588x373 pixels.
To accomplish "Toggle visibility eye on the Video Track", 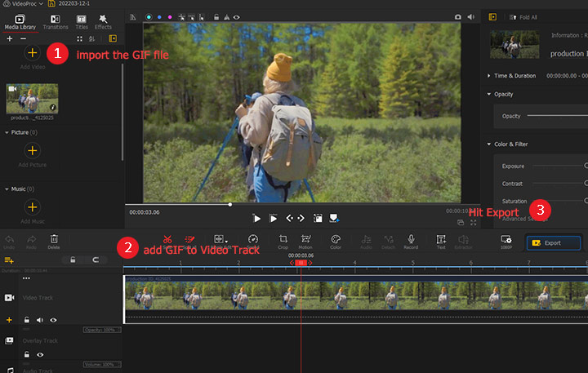I will click(x=53, y=320).
